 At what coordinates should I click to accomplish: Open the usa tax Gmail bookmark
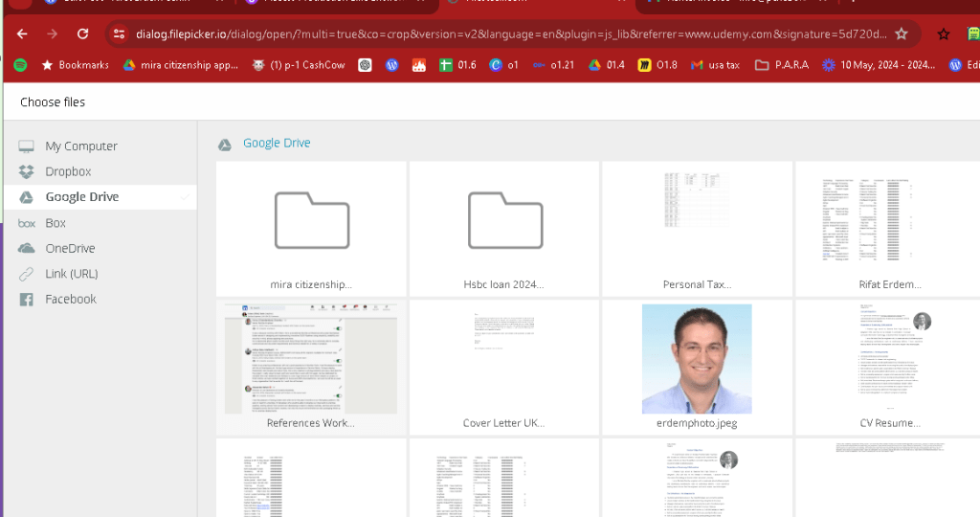tap(716, 65)
